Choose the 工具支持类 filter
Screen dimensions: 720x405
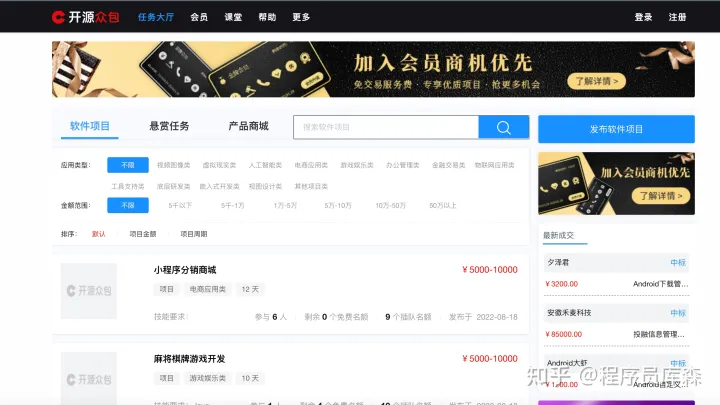click(128, 186)
